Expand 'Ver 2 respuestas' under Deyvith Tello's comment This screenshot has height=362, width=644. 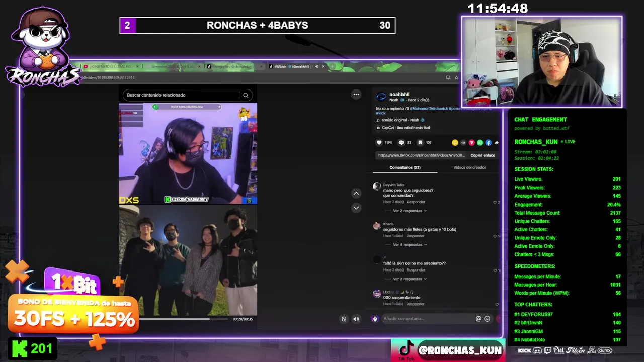click(410, 211)
